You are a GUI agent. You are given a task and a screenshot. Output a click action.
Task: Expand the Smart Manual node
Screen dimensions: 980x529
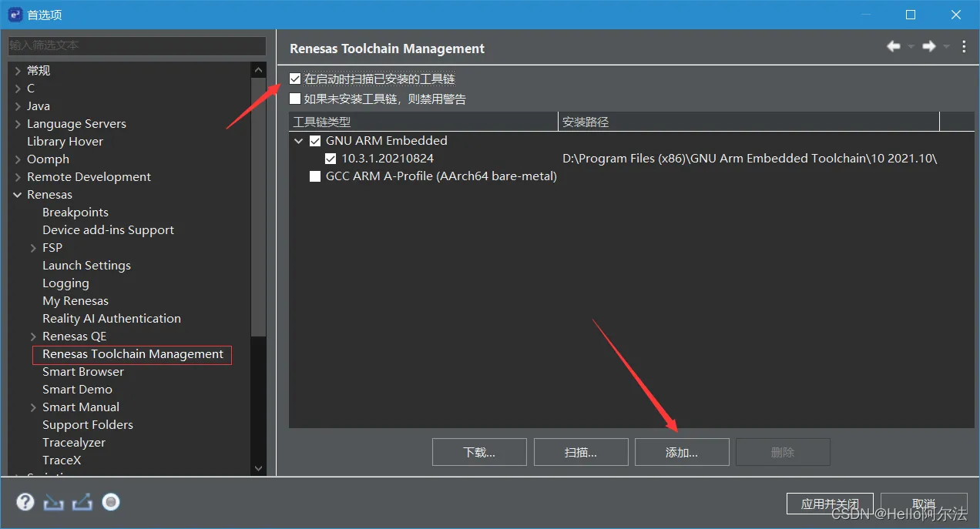click(x=33, y=407)
